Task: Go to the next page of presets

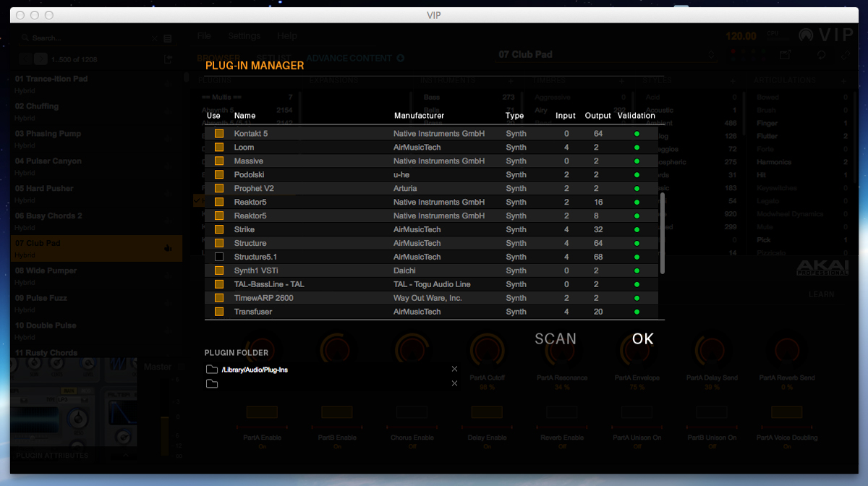Action: [41, 59]
